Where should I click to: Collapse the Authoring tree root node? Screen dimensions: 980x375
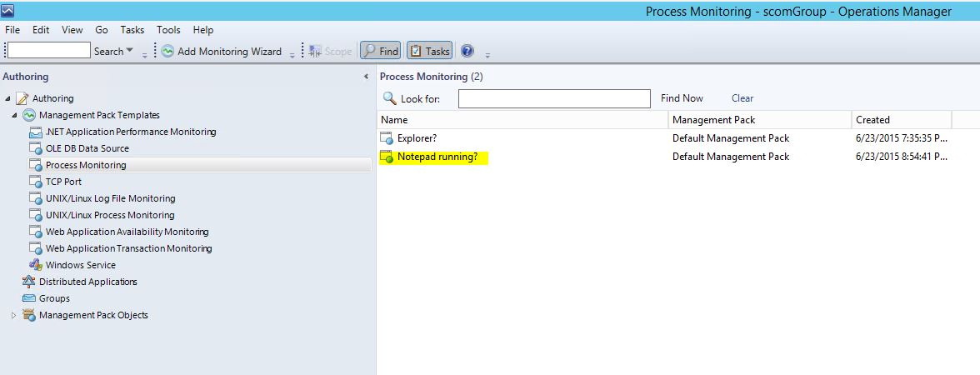pos(7,98)
